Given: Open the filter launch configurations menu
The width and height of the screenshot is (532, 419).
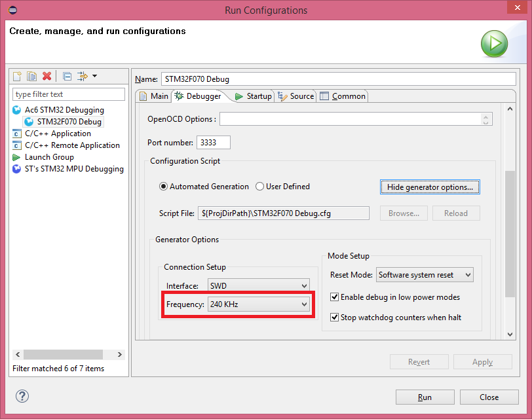Looking at the screenshot, I should tap(86, 77).
